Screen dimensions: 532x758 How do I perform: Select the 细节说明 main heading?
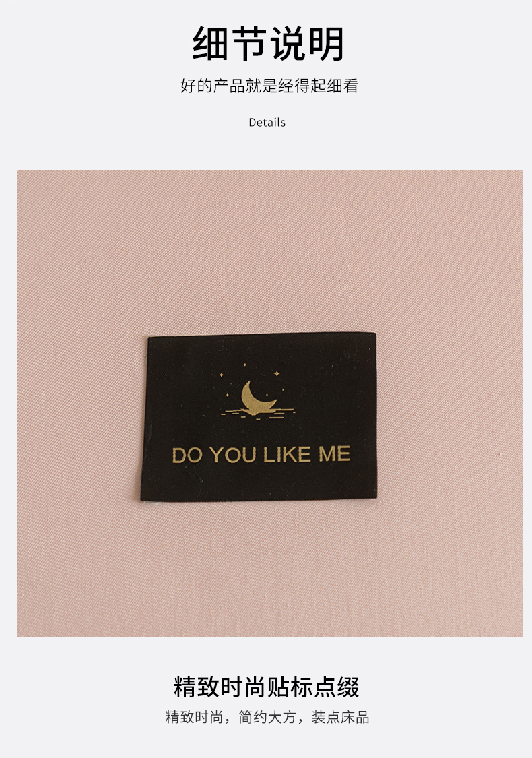coord(267,43)
